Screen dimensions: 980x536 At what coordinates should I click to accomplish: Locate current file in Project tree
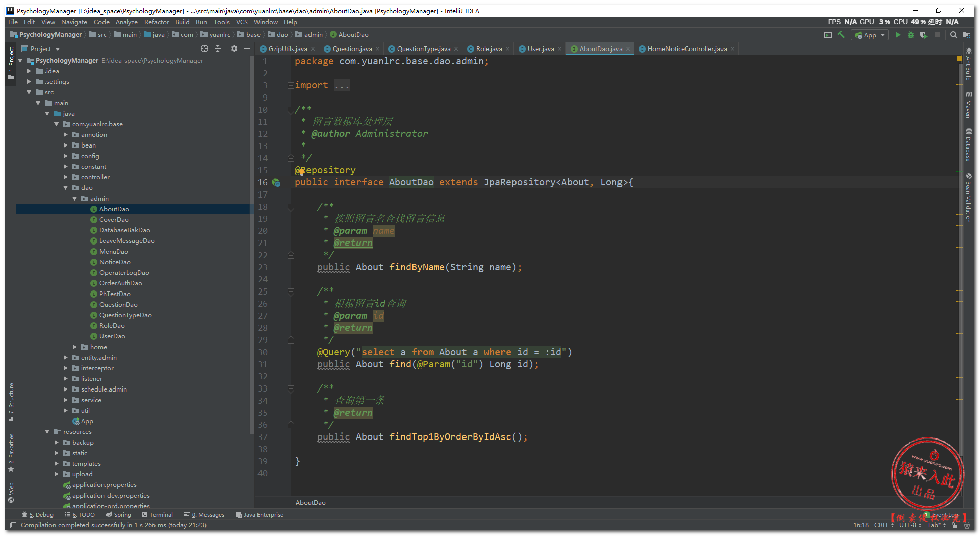pyautogui.click(x=204, y=49)
